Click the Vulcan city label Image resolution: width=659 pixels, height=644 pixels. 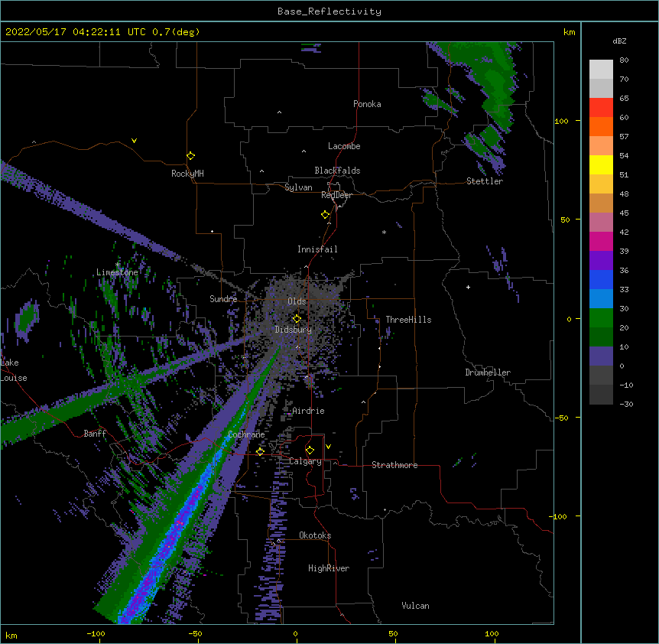[415, 606]
